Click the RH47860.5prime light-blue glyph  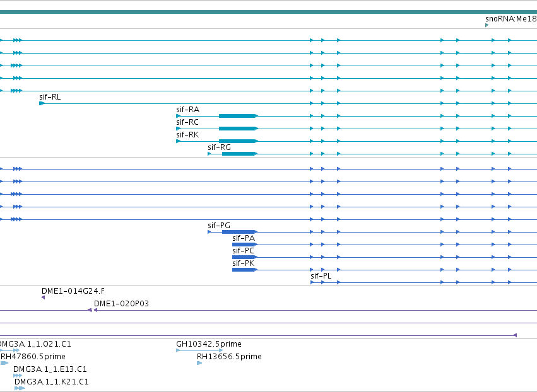click(4, 363)
